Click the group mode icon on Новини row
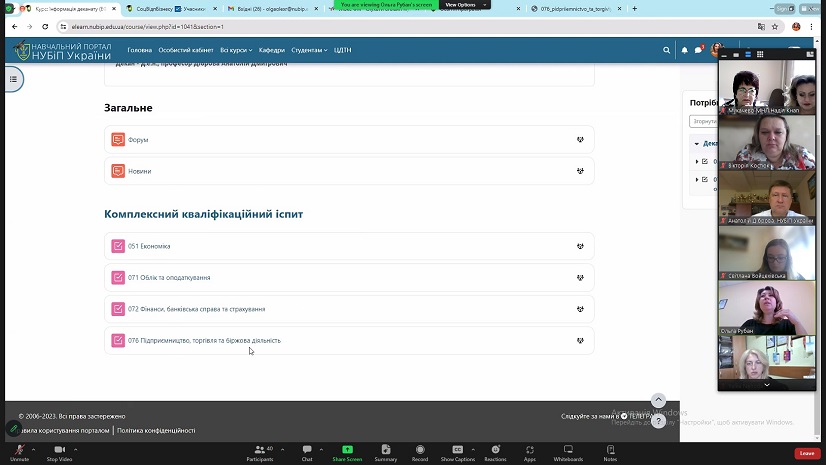 click(x=580, y=171)
